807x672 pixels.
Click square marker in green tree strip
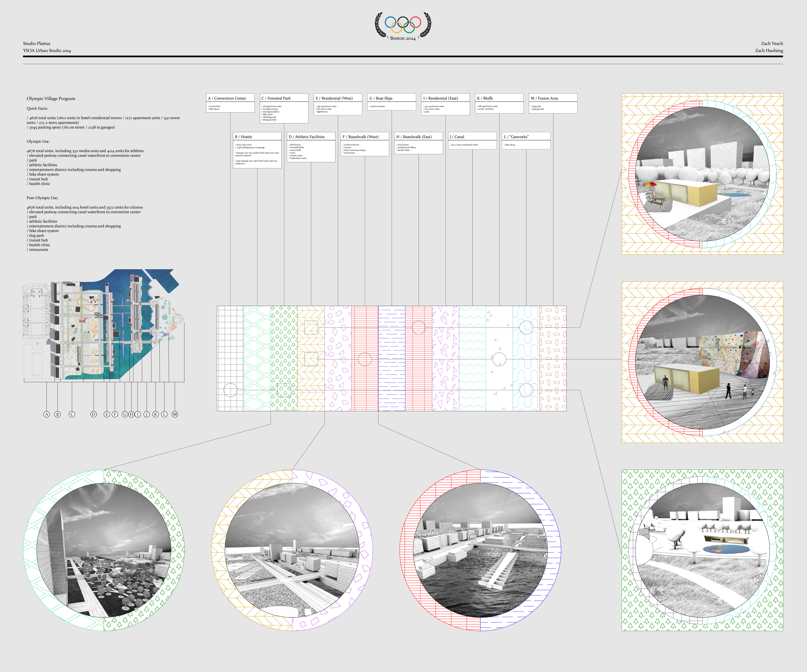pyautogui.click(x=284, y=390)
